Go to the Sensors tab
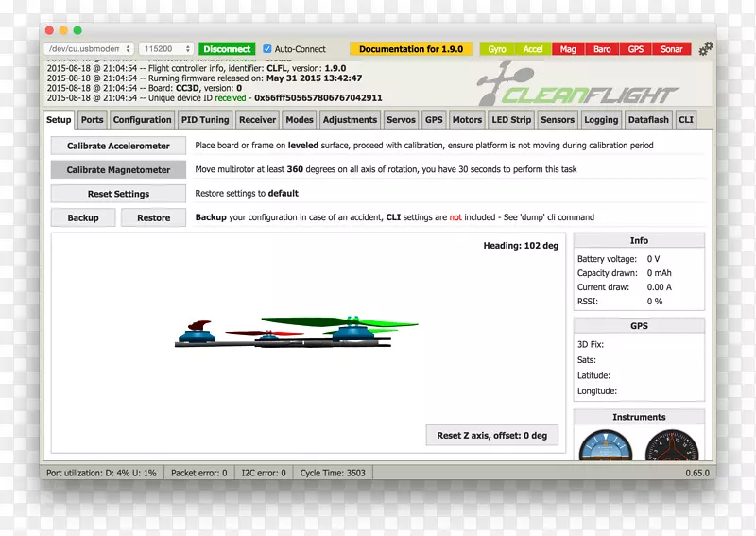Screen dimensions: 756x536 click(x=558, y=120)
